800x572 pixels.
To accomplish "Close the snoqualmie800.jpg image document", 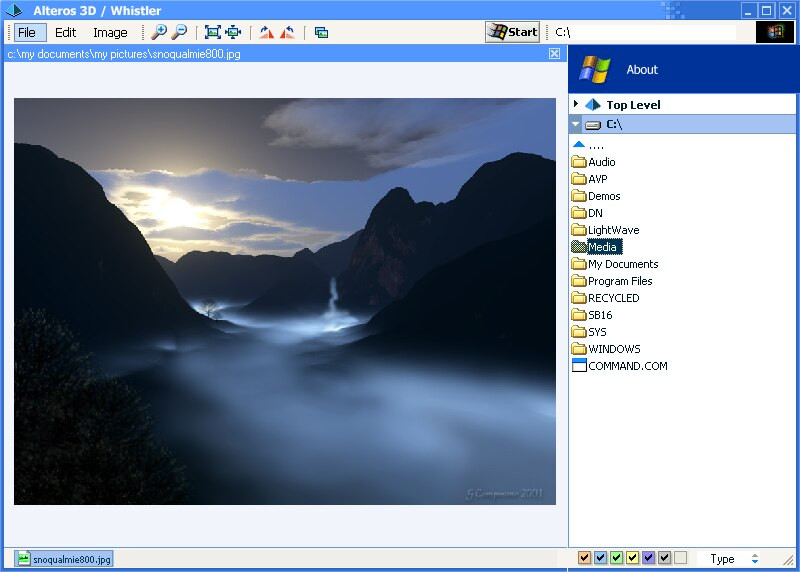I will pyautogui.click(x=555, y=54).
